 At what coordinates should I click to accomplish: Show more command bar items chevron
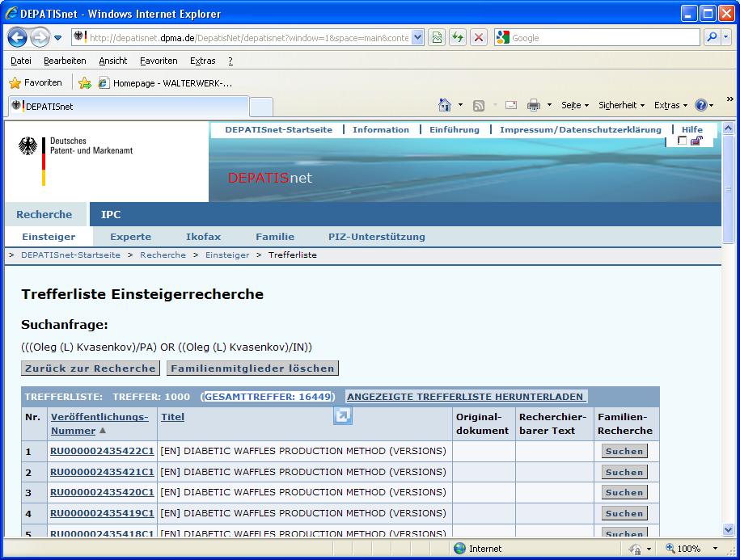point(730,99)
